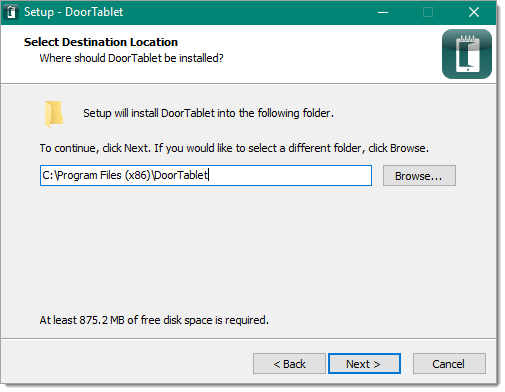Minimize the Setup - DoorTablet window

pos(383,12)
